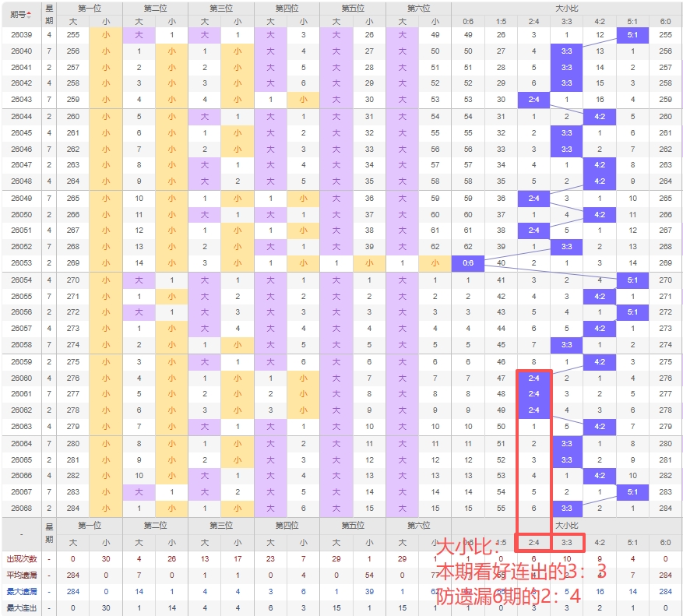The height and width of the screenshot is (616, 683).
Task: Select highlighted 5:1 cell in row 26039
Action: (x=632, y=35)
